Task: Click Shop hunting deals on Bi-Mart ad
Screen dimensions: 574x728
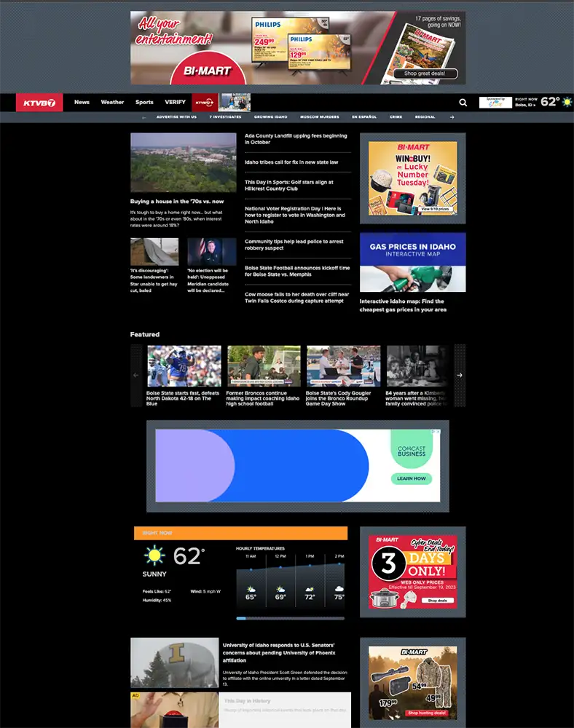Action: click(427, 713)
